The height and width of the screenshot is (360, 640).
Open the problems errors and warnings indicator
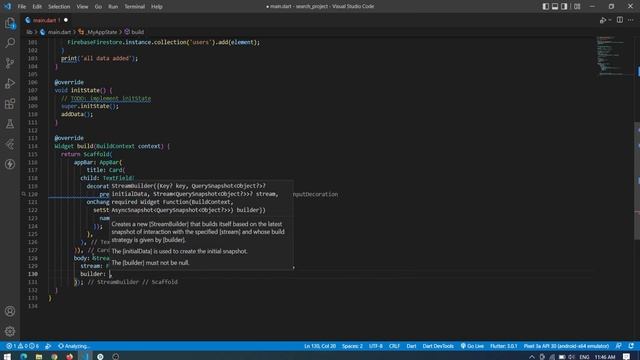coord(22,346)
